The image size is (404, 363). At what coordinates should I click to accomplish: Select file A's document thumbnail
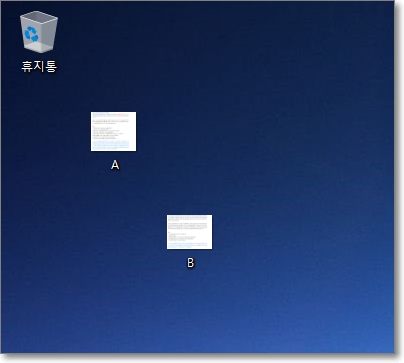click(x=113, y=131)
